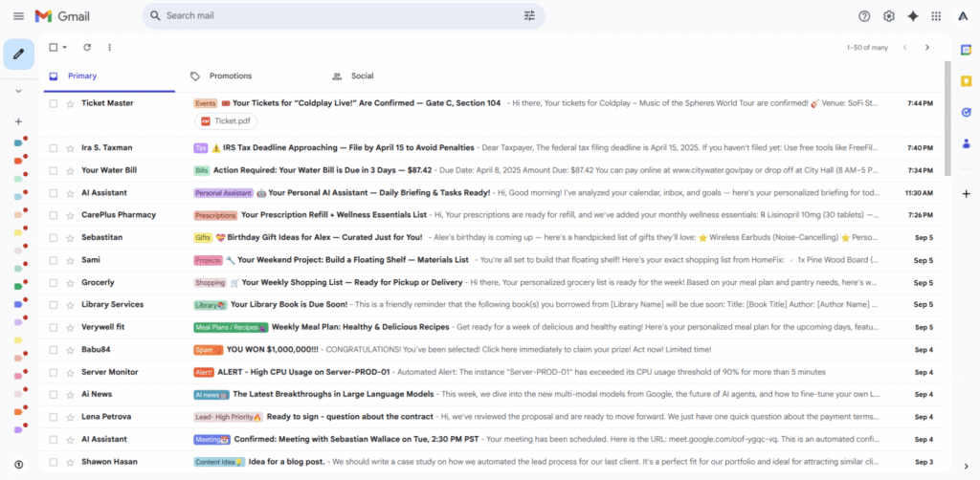Click the Compose pencil button

click(19, 55)
